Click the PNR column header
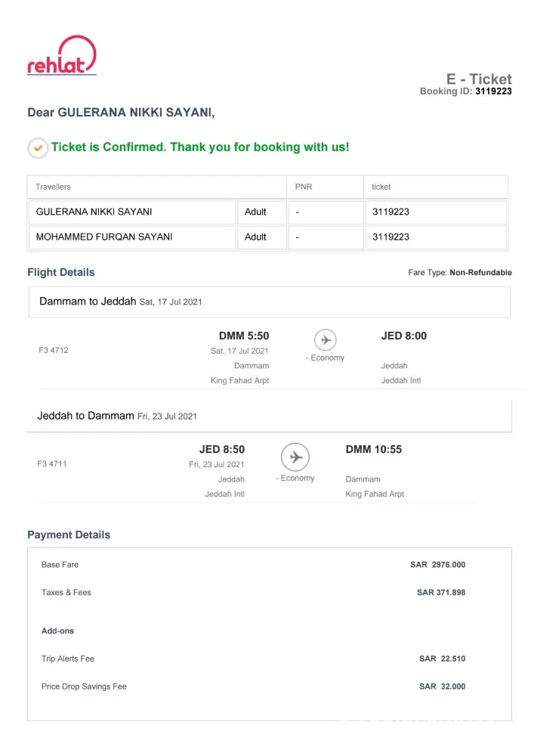Screen dimensions: 534x756 (x=303, y=187)
